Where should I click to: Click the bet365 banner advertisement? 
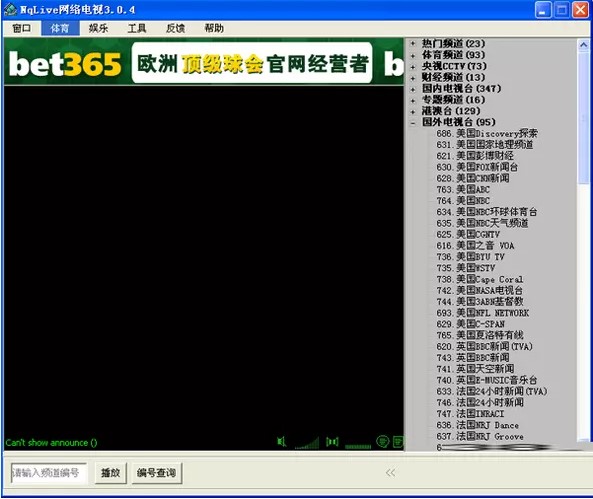(204, 62)
